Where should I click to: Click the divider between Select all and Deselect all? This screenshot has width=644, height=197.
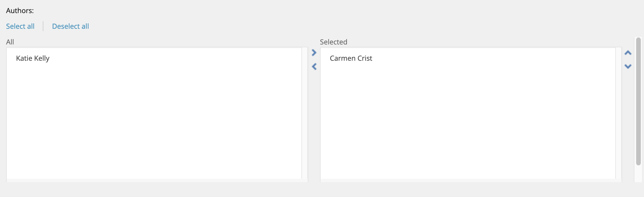point(43,26)
